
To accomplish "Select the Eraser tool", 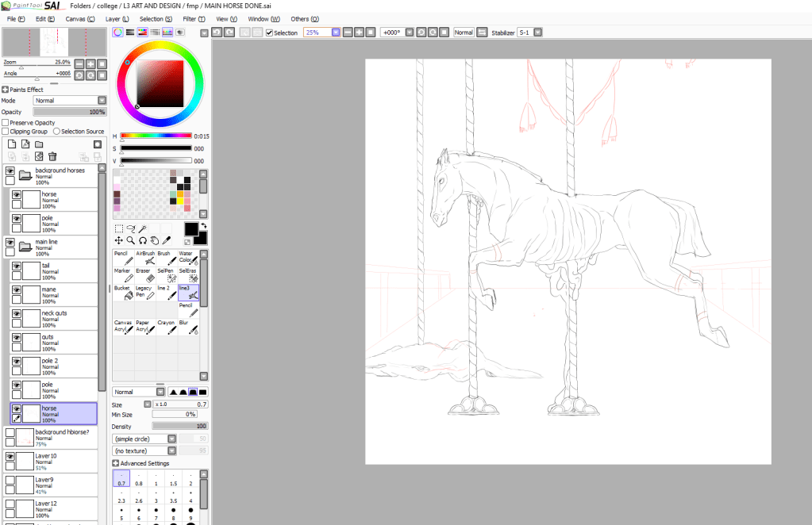I will 144,275.
